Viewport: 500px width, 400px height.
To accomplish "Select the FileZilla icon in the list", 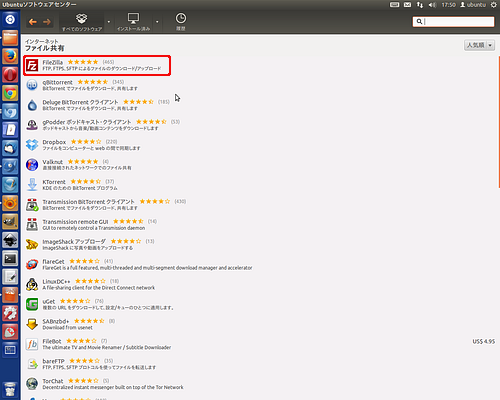I will coord(32,65).
